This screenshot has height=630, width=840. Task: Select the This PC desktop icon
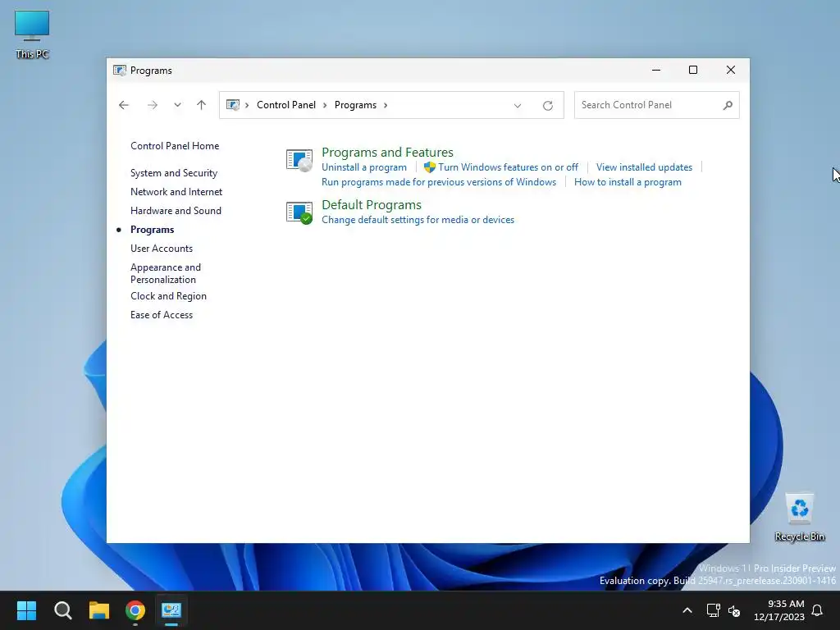pos(32,34)
